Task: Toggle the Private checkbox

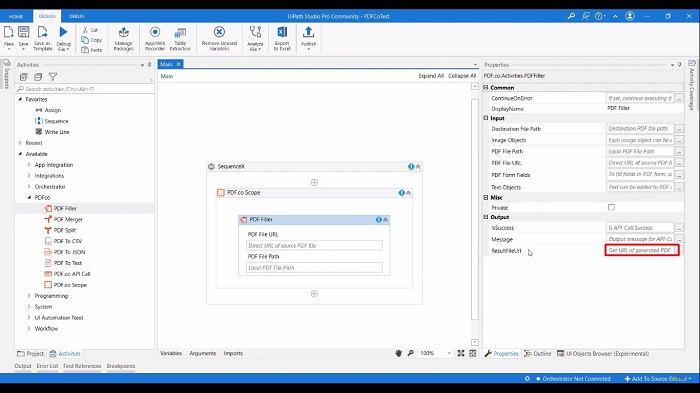Action: (611, 207)
